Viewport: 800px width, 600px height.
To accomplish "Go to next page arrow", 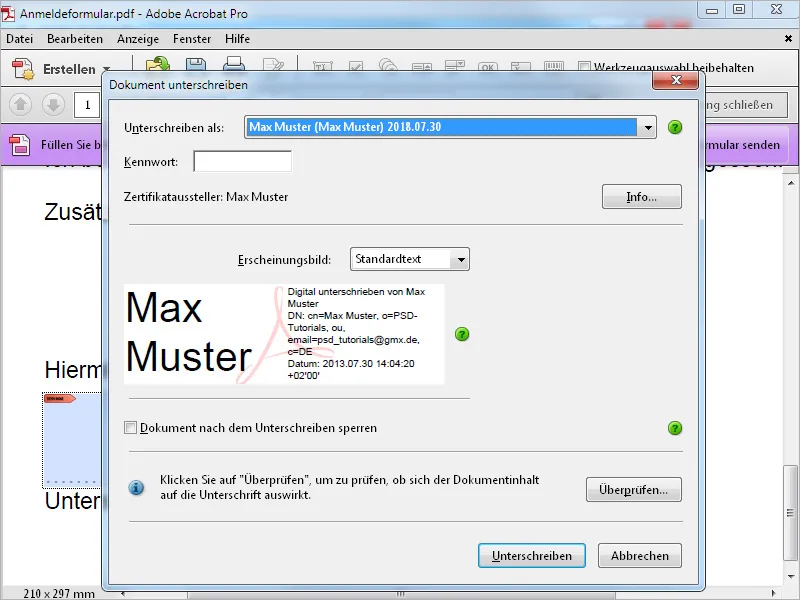I will tap(53, 105).
